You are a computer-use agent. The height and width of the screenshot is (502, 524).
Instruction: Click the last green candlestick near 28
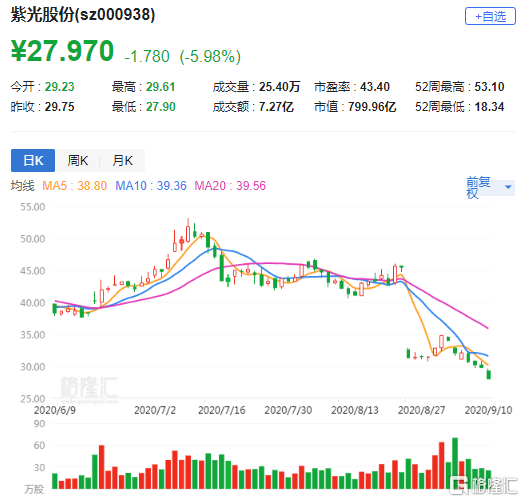(489, 374)
